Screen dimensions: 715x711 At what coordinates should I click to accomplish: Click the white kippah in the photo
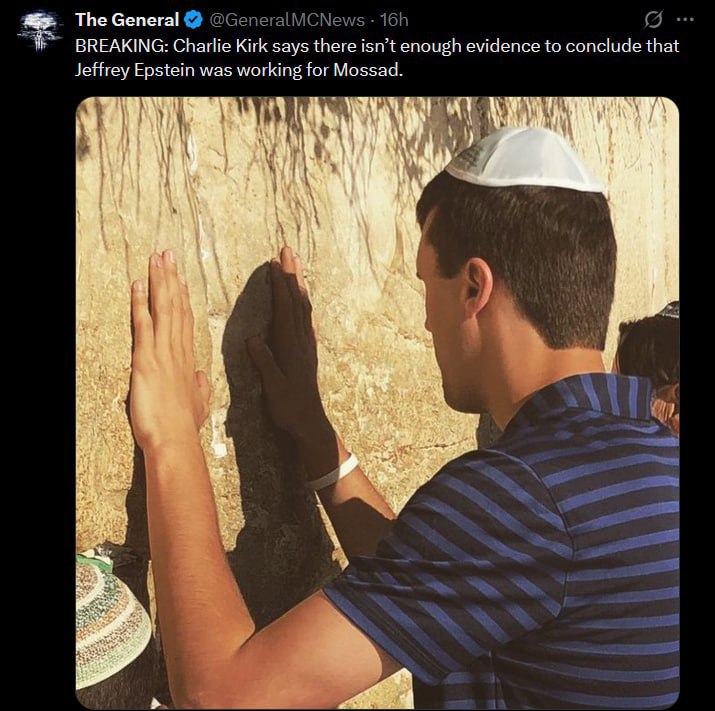(523, 159)
